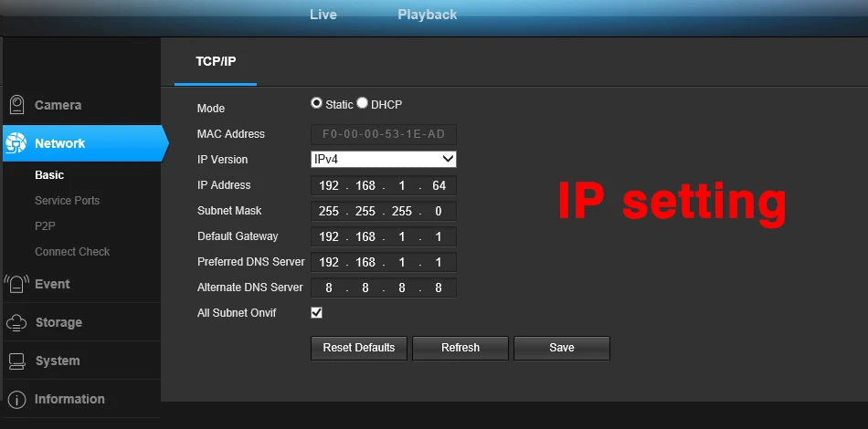Click the System monitor icon
The height and width of the screenshot is (429, 868).
pos(17,361)
